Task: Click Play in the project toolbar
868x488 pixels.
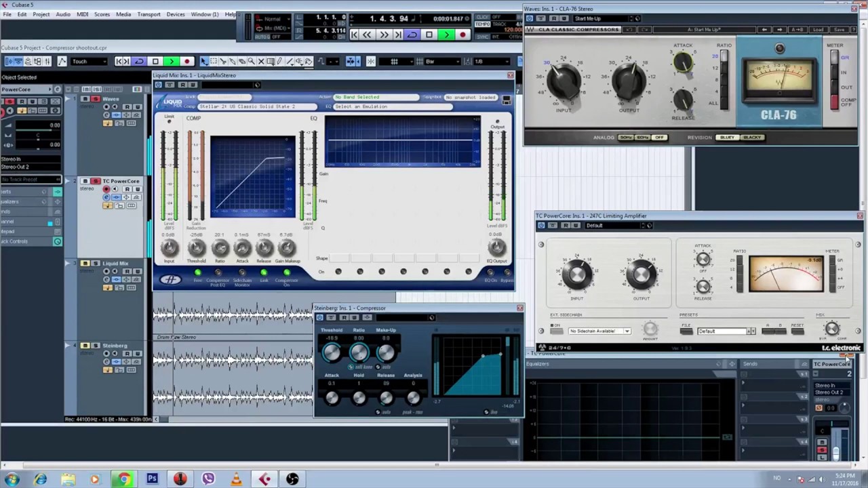Action: pyautogui.click(x=171, y=62)
